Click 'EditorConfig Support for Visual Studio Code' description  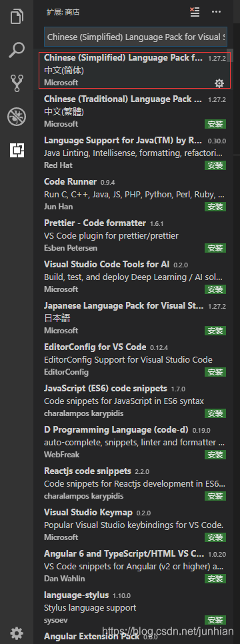pyautogui.click(x=128, y=360)
